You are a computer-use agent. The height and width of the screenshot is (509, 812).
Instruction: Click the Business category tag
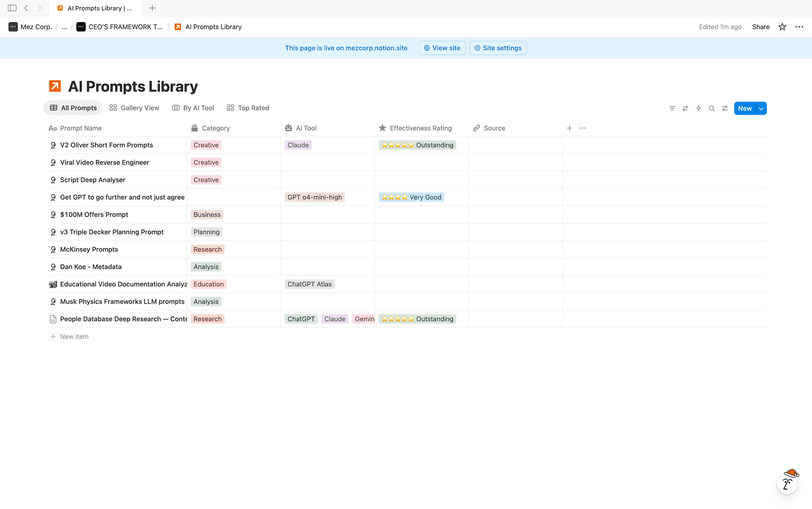(207, 215)
